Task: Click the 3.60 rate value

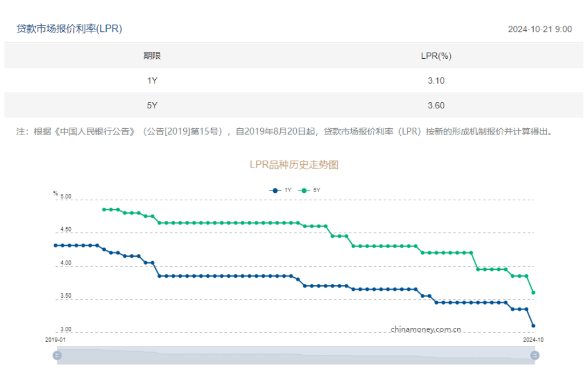Action: 436,106
